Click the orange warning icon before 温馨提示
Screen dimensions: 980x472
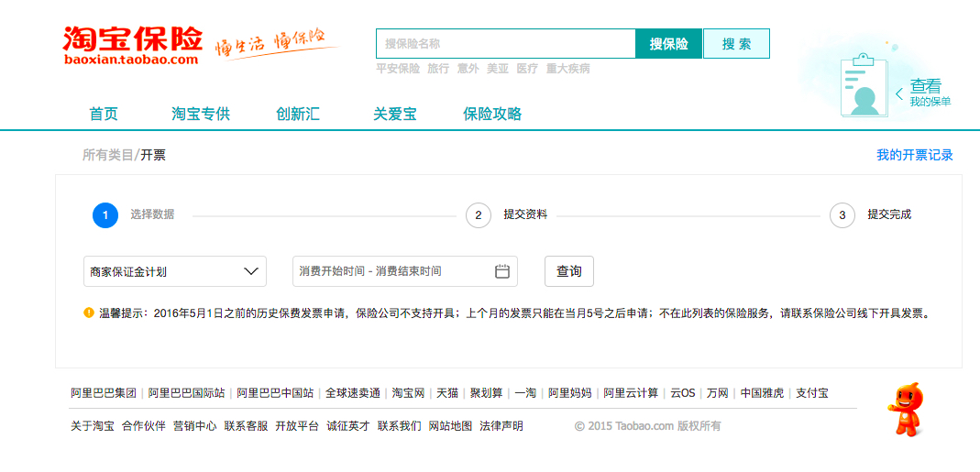[x=88, y=312]
